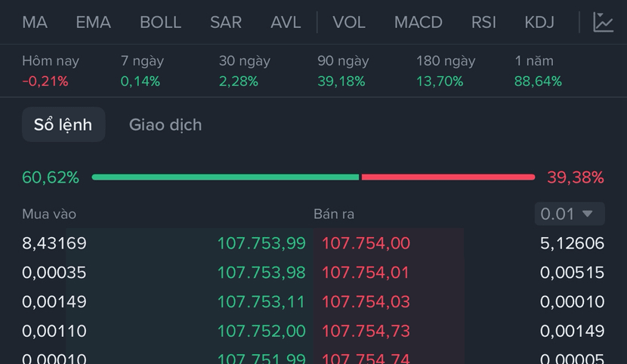Viewport: 627px width, 364px height.
Task: Show the MACD sub-chart indicator
Action: pyautogui.click(x=418, y=23)
